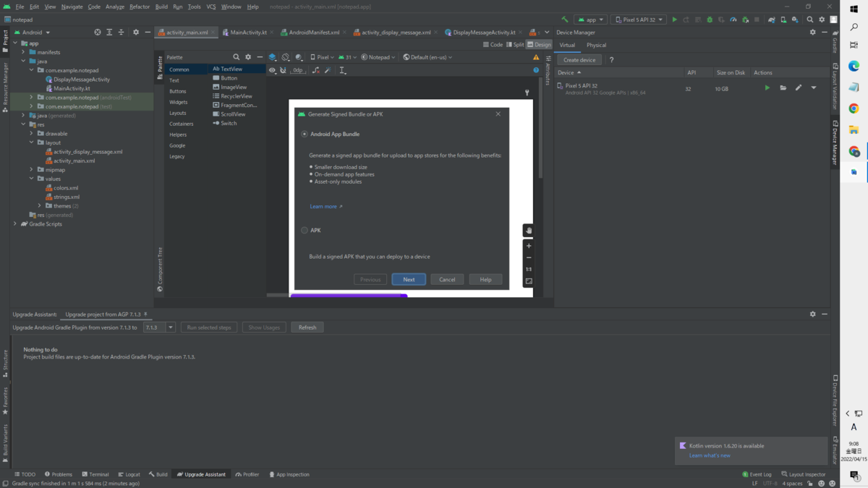Switch editor to Code view
Screen dimensions: 868x488
pos(493,44)
